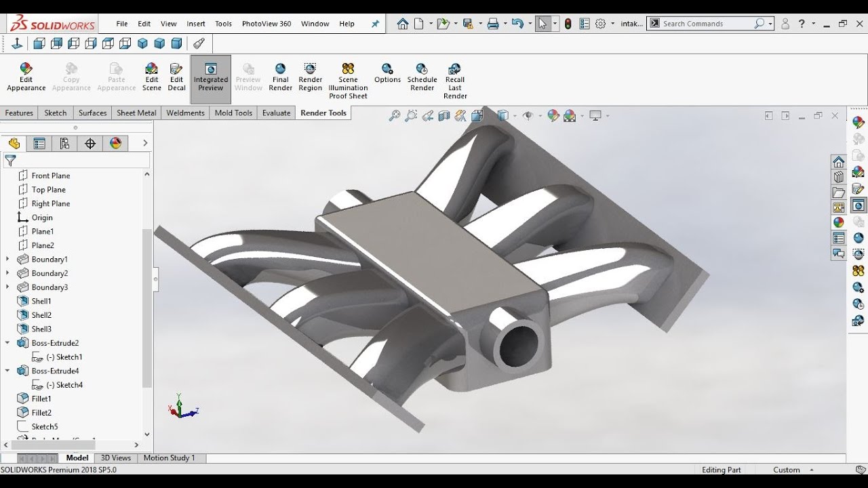
Task: Switch to the Evaluate tab
Action: (x=276, y=113)
